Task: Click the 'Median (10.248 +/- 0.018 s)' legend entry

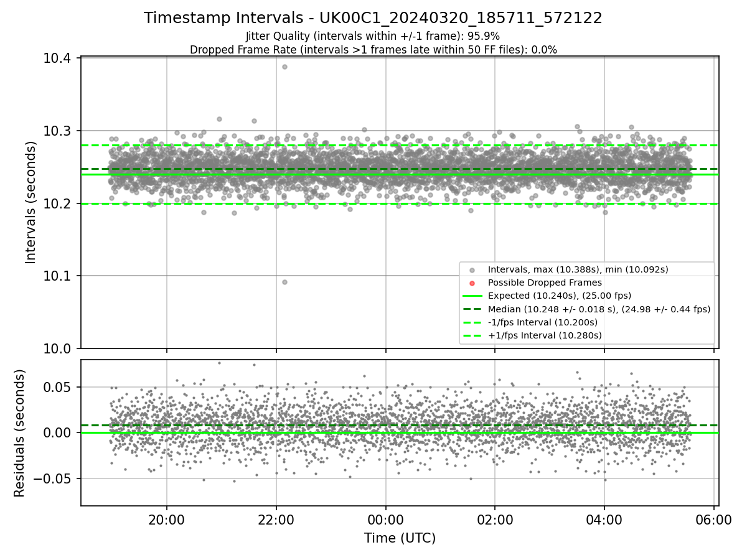Action: pos(599,309)
